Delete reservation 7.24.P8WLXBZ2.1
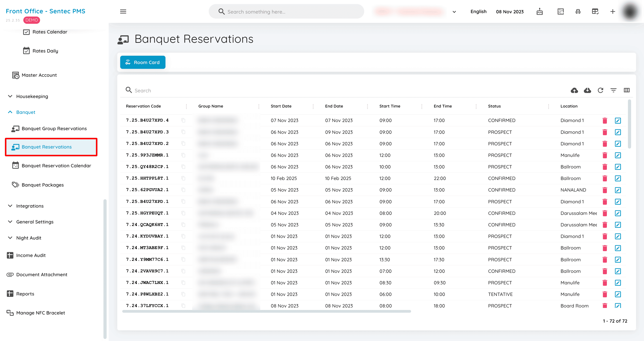The height and width of the screenshot is (341, 644). 605,294
